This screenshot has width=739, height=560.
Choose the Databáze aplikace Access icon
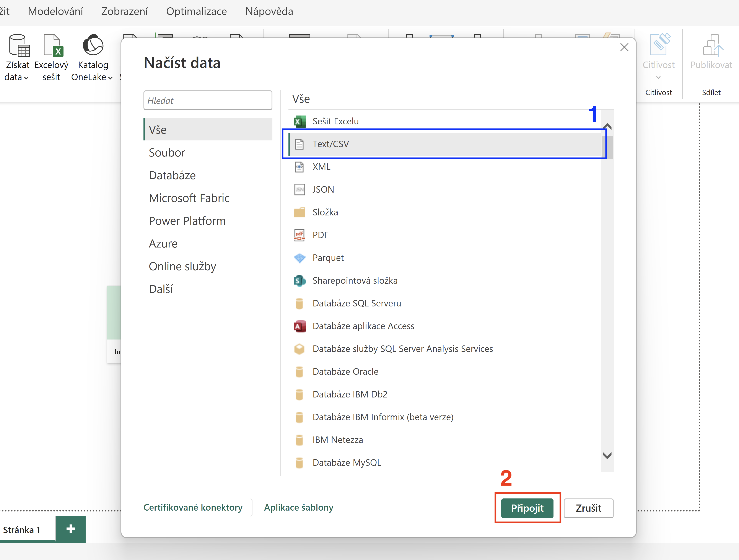(x=299, y=326)
